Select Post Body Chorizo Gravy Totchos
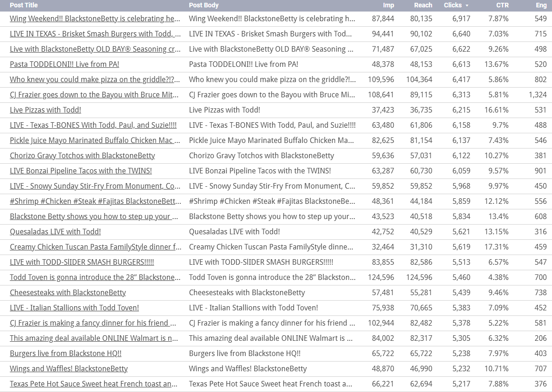The height and width of the screenshot is (392, 552). click(x=262, y=155)
